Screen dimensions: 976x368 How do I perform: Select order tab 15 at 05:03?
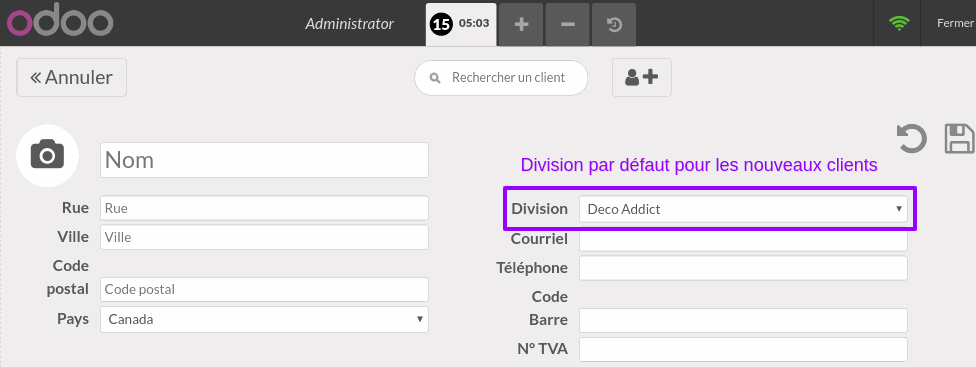click(461, 24)
